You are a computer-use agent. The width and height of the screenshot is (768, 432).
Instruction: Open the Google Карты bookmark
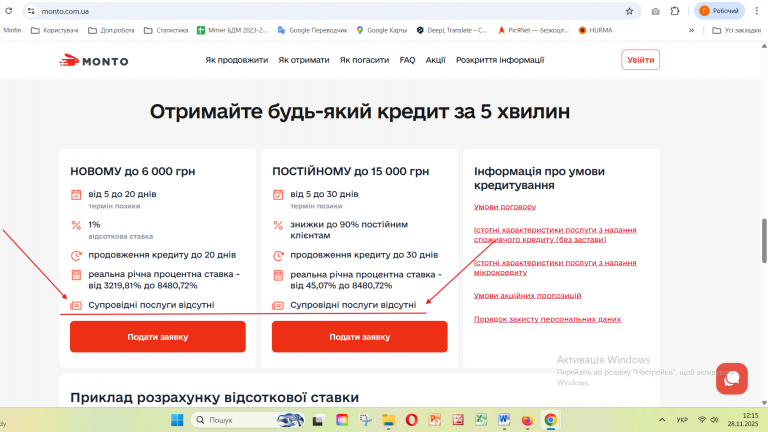(x=382, y=30)
